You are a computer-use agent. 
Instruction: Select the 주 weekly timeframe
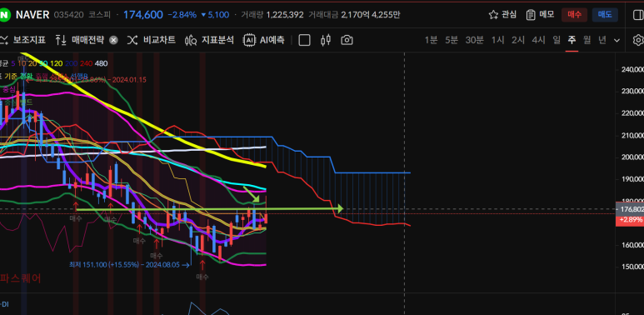click(572, 40)
